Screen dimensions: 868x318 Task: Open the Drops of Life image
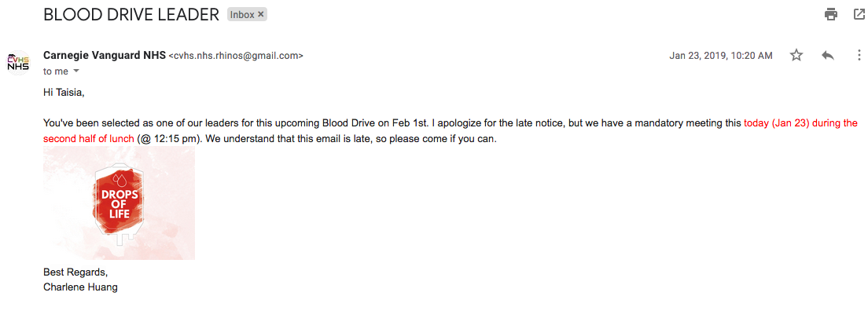(x=120, y=203)
